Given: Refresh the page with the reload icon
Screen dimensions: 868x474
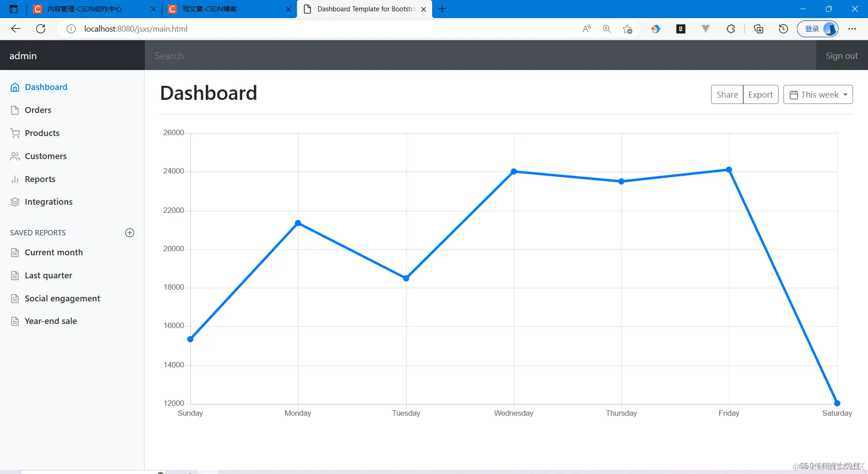Looking at the screenshot, I should point(41,29).
